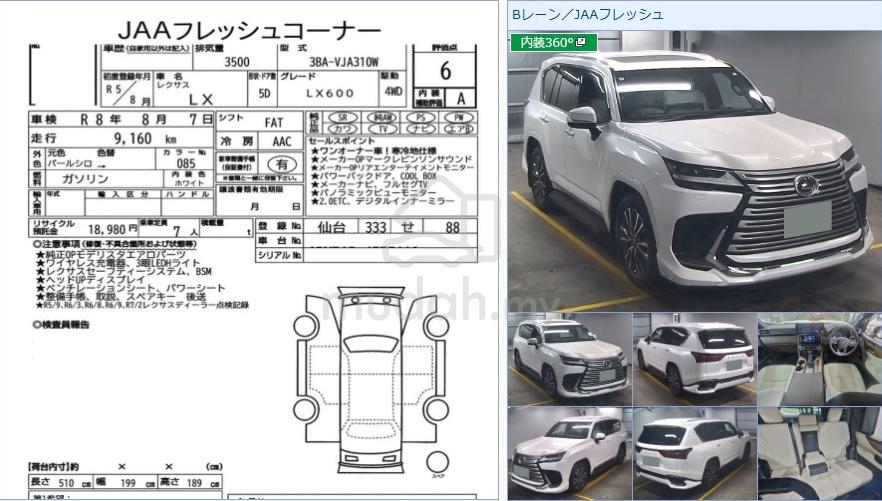Open the dashboard interior thumbnail
The image size is (882, 501).
(819, 358)
